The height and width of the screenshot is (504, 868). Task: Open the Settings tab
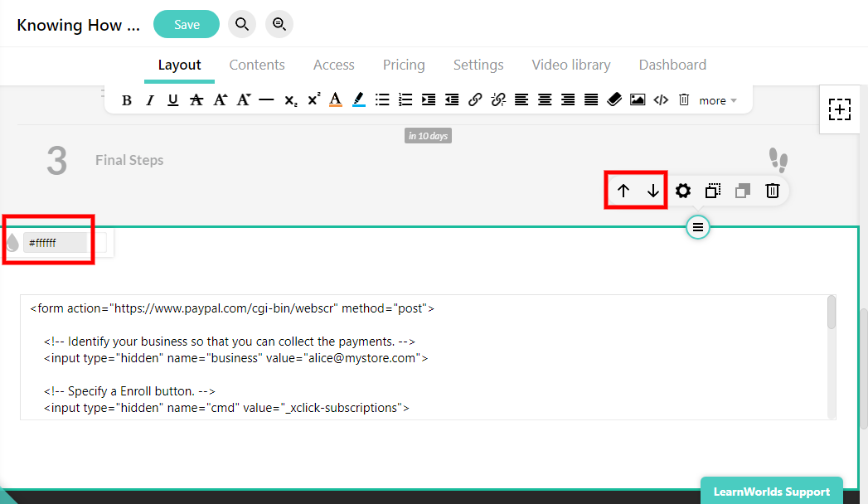coord(478,65)
